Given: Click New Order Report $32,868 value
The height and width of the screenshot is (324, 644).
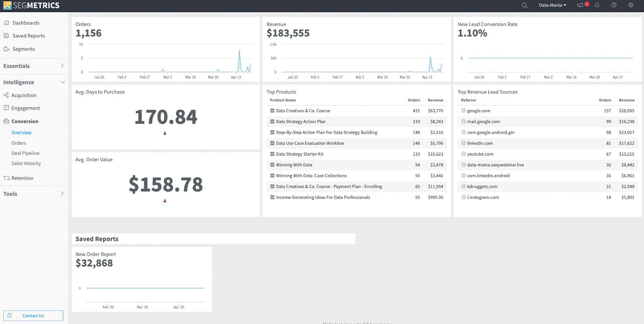Looking at the screenshot, I should (94, 263).
